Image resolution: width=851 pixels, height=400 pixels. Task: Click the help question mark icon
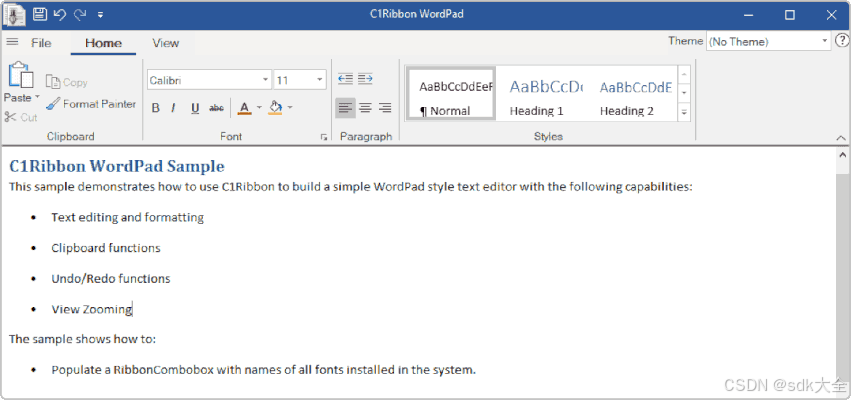point(842,41)
